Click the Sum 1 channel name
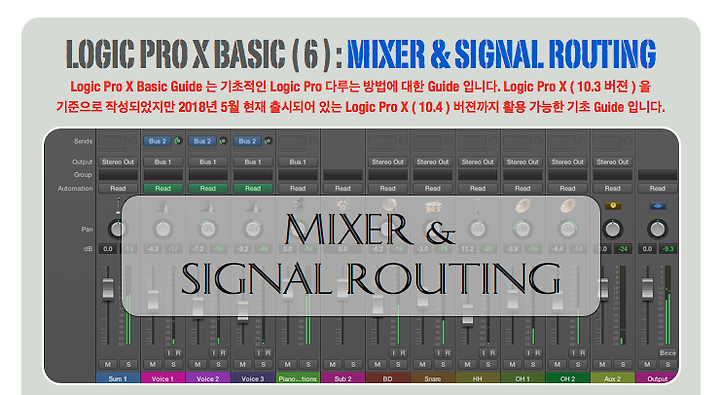 118,378
